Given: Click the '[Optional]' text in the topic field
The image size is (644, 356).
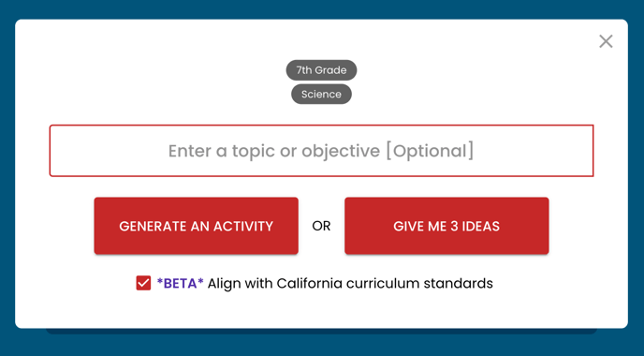Looking at the screenshot, I should click(430, 151).
